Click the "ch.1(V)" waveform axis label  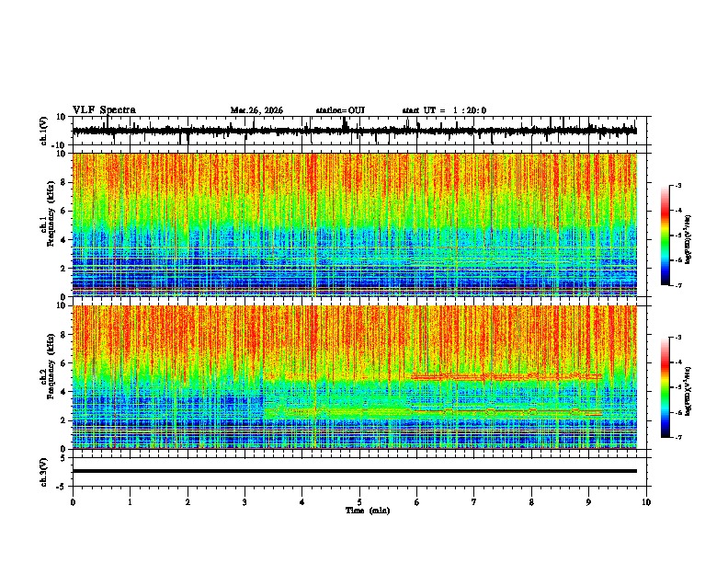pos(44,131)
